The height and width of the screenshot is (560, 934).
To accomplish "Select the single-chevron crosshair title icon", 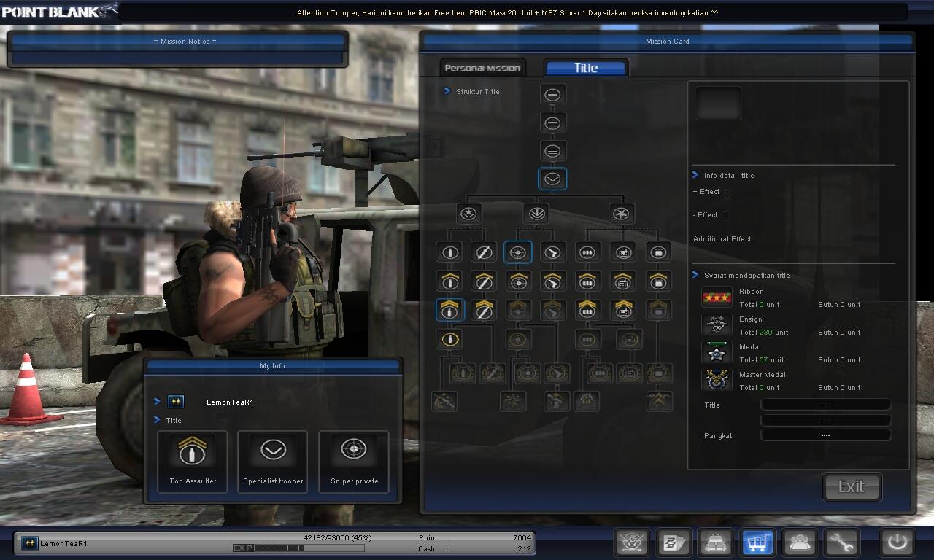I will coord(518,281).
